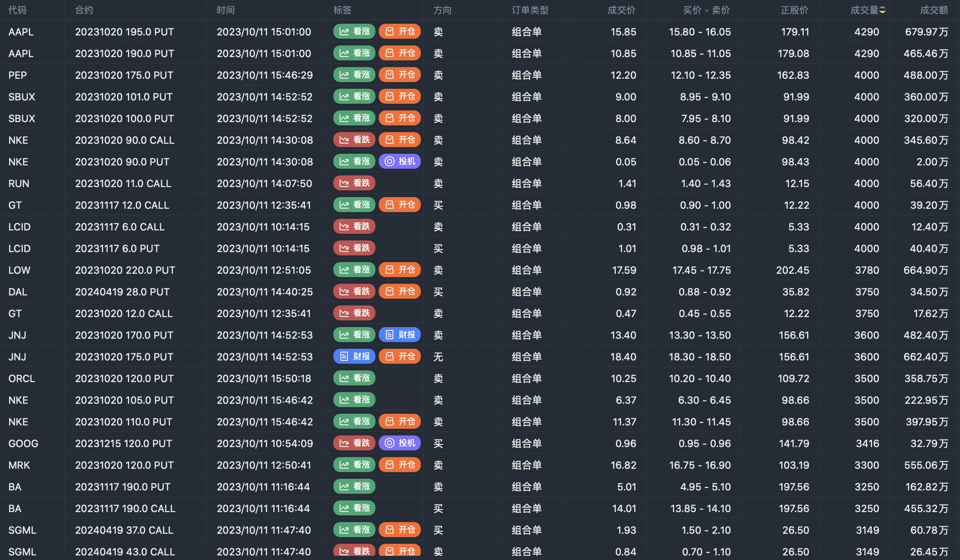Click the trade price 16.82

(x=623, y=465)
